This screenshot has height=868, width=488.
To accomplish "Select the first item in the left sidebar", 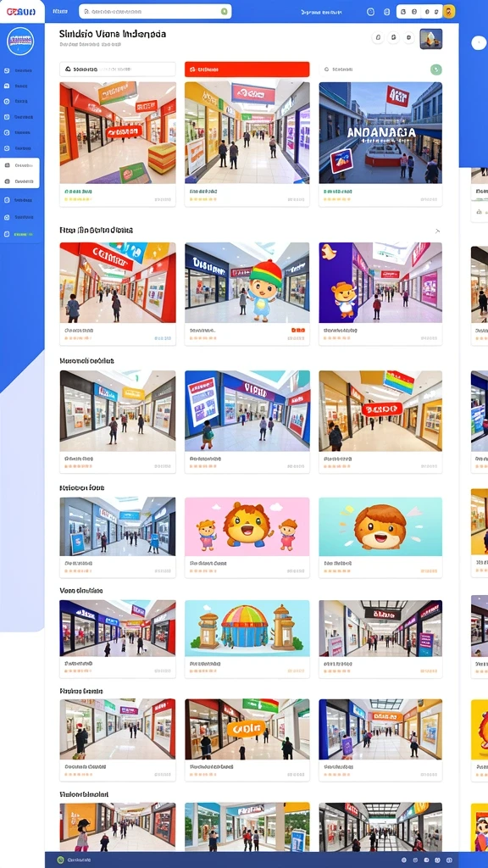I will (x=19, y=70).
